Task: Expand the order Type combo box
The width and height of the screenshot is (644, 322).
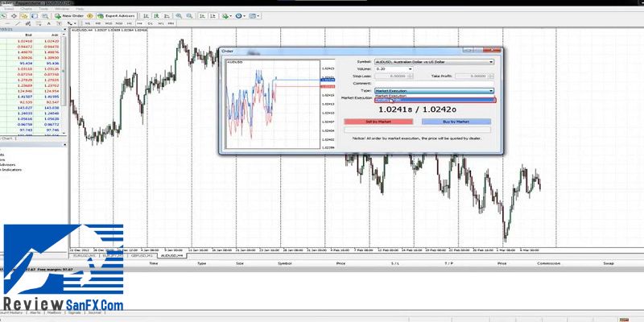Action: point(490,91)
